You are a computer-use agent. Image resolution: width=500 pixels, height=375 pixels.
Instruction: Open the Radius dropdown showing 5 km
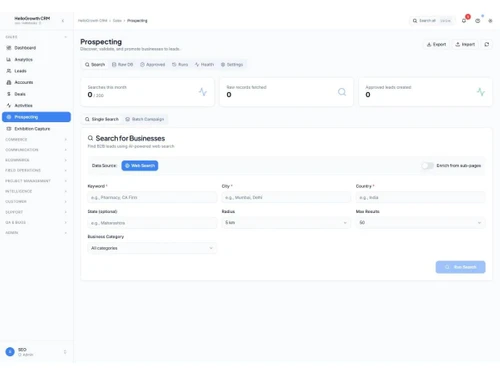click(286, 222)
